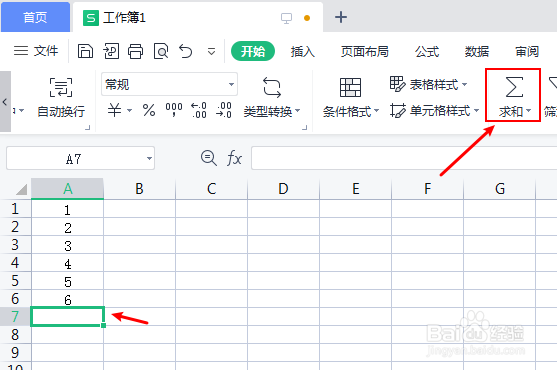Open the 文件 menu
This screenshot has height=370, width=557.
36,51
